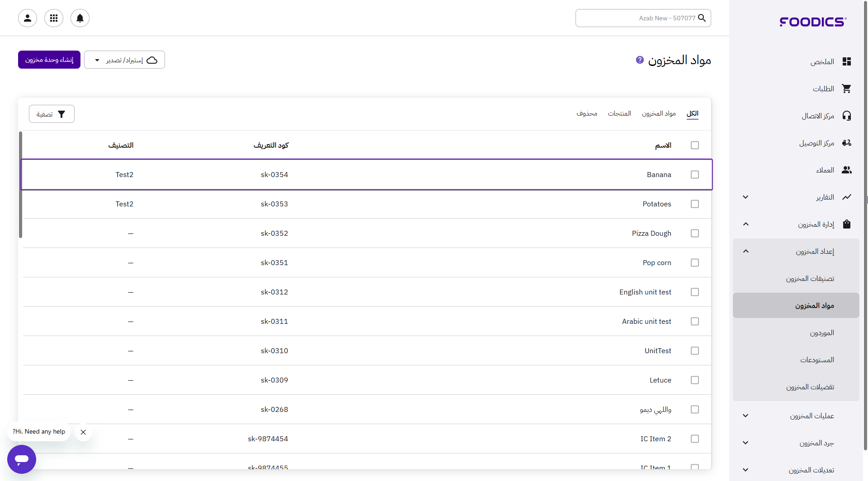This screenshot has height=481, width=868.
Task: Toggle the select-all header checkbox
Action: [x=694, y=145]
